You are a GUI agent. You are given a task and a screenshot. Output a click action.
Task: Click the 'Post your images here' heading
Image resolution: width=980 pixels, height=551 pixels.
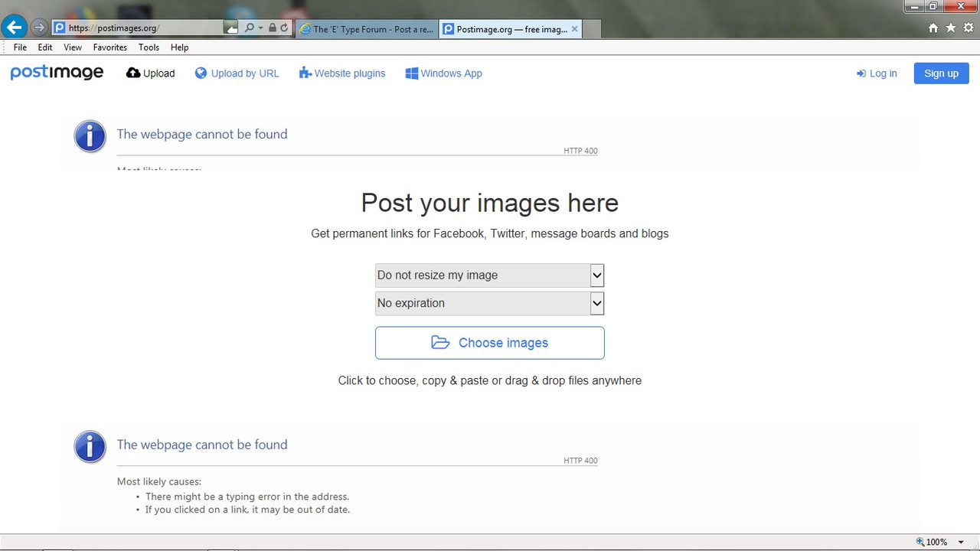490,203
